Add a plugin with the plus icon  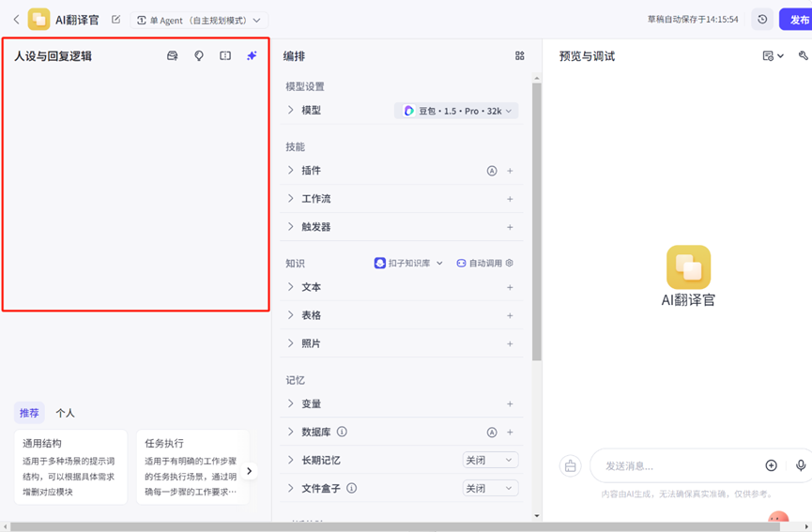[510, 171]
